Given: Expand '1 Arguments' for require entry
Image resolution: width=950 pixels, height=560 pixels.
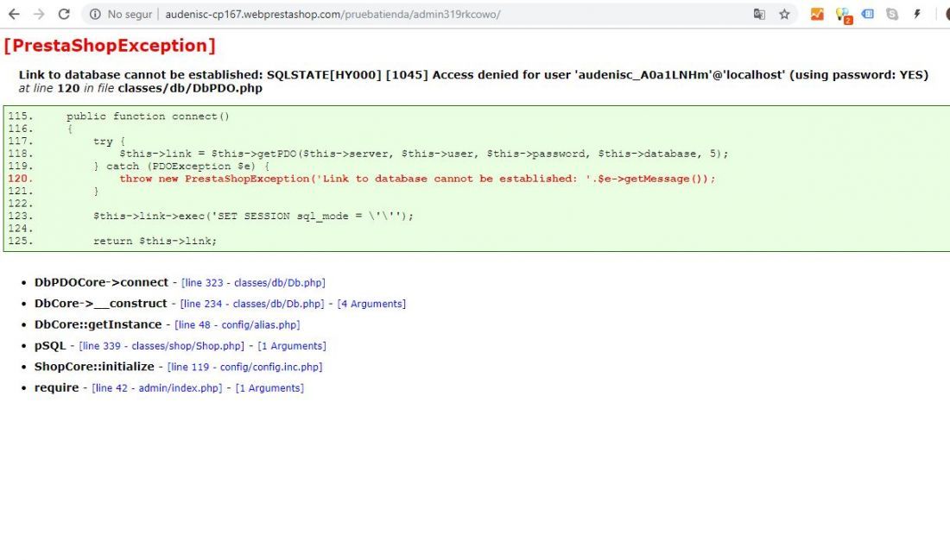Looking at the screenshot, I should (x=269, y=388).
